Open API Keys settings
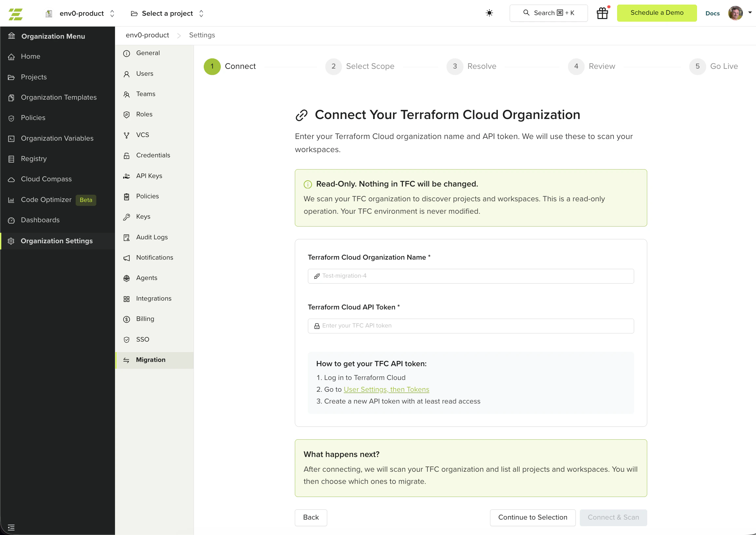756x535 pixels. (x=149, y=176)
